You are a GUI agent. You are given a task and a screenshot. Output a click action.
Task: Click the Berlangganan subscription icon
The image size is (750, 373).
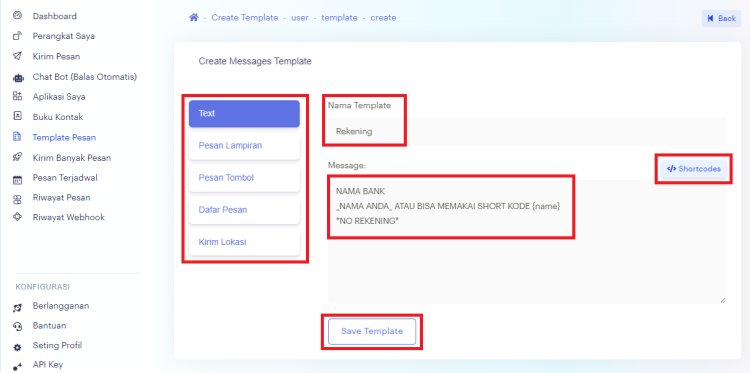(17, 308)
